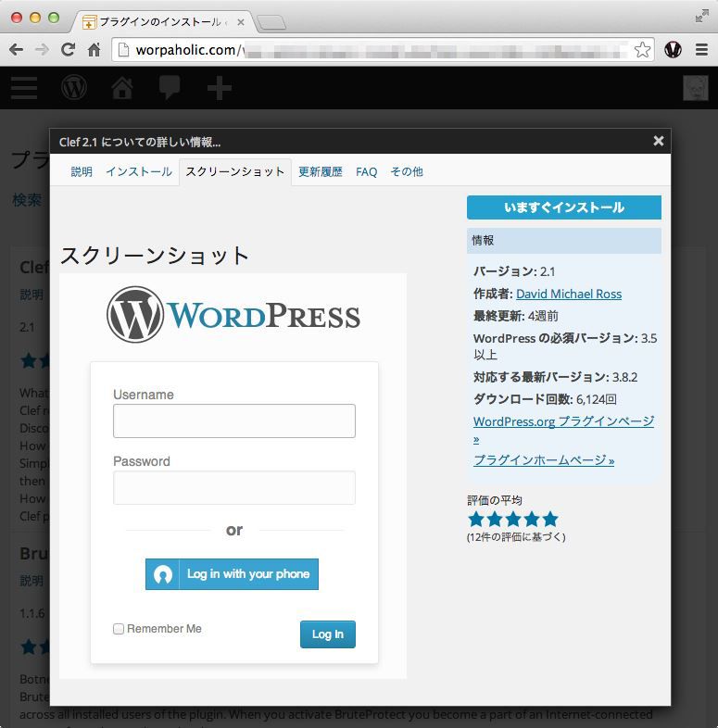Click the 検索 link behind the dialog
This screenshot has width=718, height=728.
[27, 200]
